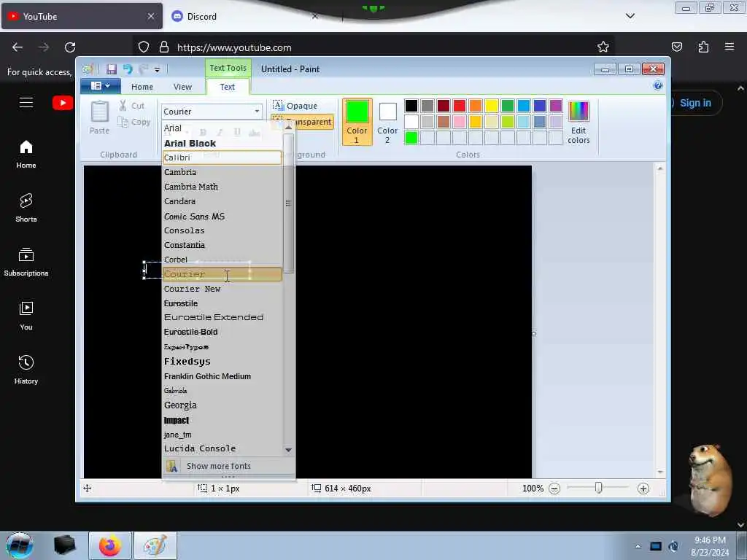This screenshot has height=560, width=747.
Task: Click the Save icon in Paint's quick access toolbar
Action: pos(112,69)
